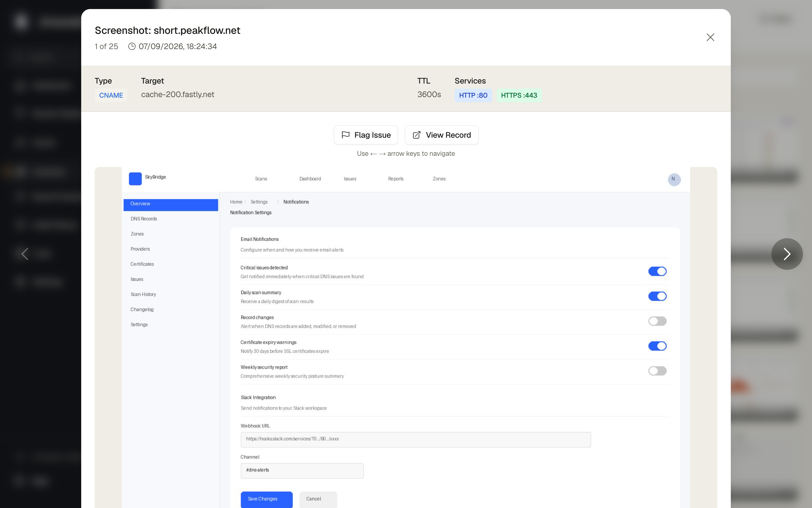Click the HTTP :80 service badge
The image size is (812, 508).
tap(473, 95)
